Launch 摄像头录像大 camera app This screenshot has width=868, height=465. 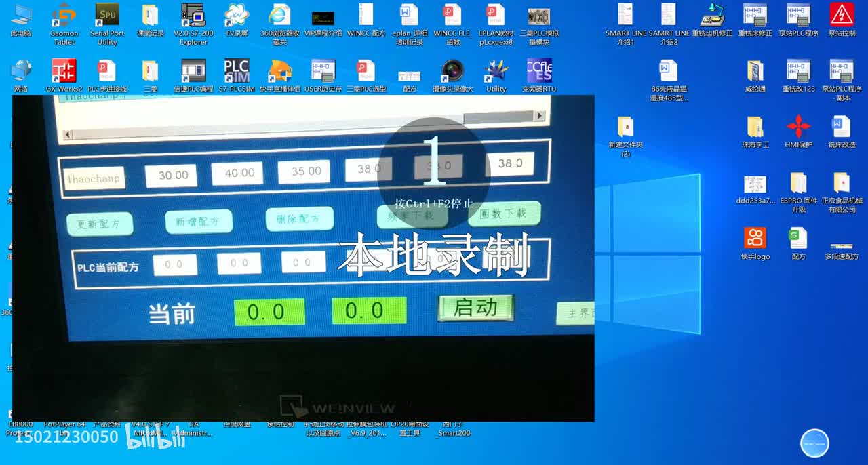coord(452,75)
